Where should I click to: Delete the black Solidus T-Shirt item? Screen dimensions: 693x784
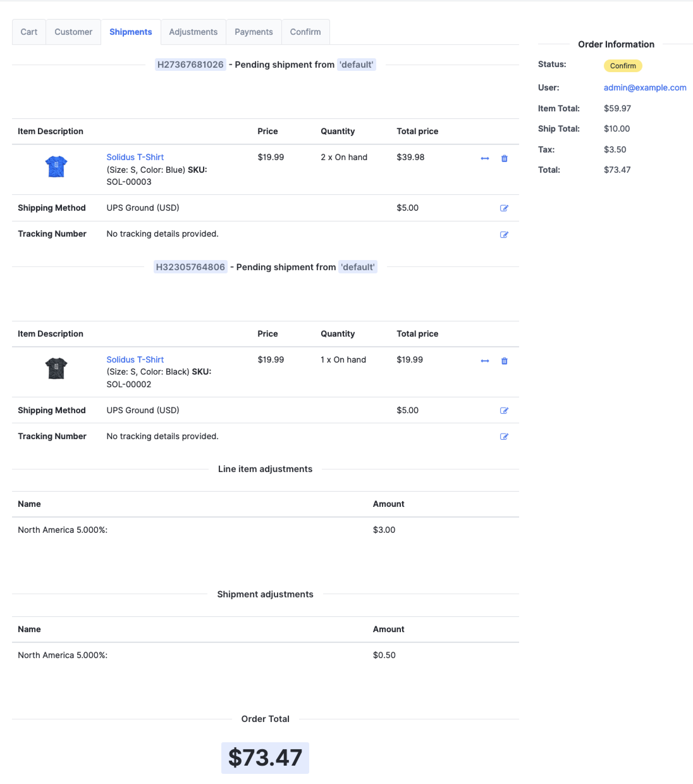504,361
